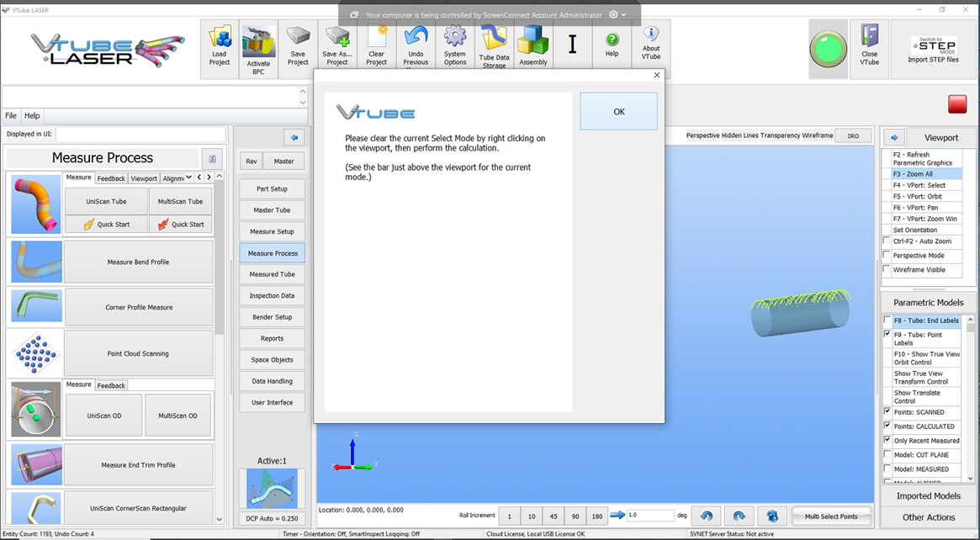Image resolution: width=980 pixels, height=540 pixels.
Task: Click the text cursor I icon
Action: [573, 45]
